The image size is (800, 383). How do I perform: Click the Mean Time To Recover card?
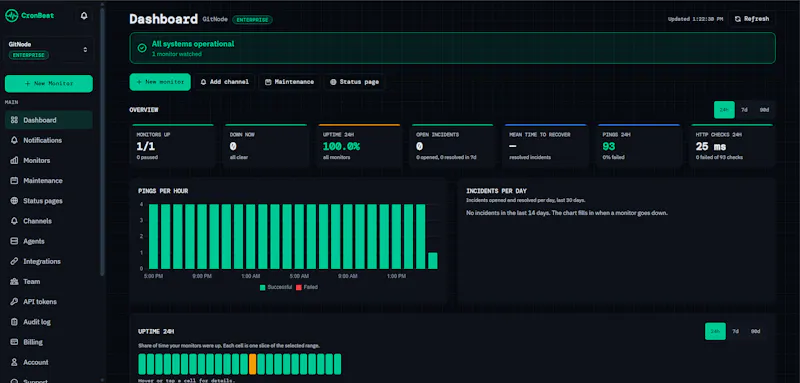pyautogui.click(x=545, y=146)
